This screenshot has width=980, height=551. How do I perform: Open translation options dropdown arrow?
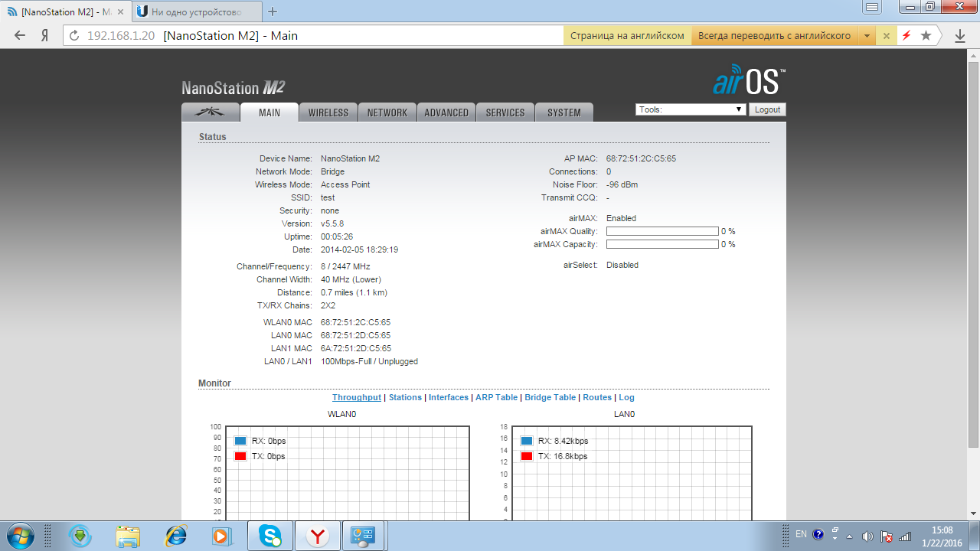pyautogui.click(x=867, y=36)
